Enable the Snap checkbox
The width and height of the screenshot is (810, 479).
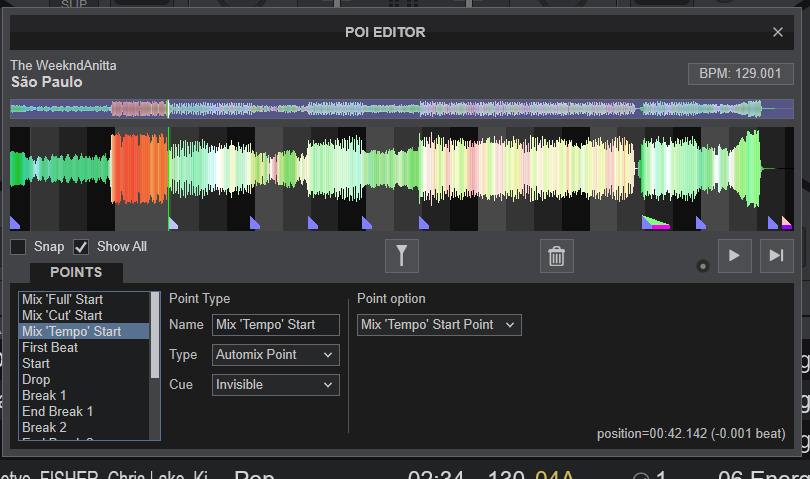point(18,247)
